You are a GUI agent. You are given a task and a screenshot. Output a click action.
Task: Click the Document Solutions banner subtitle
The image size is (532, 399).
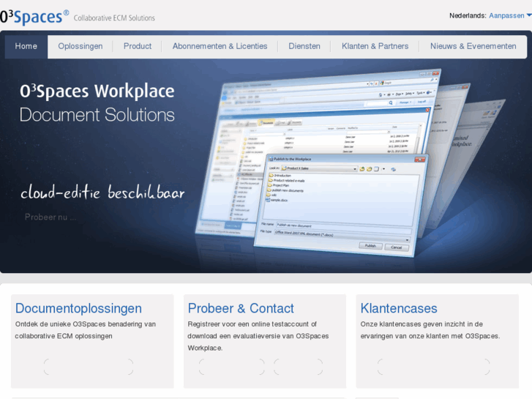[x=97, y=115]
